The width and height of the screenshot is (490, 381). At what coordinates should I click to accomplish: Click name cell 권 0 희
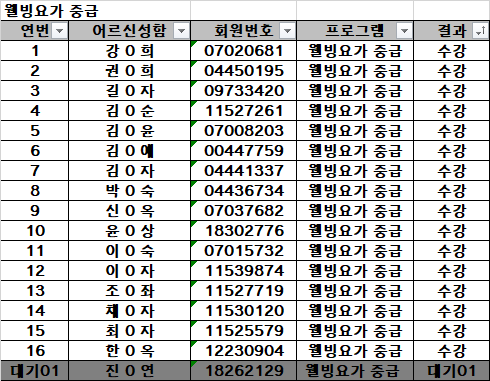[130, 71]
